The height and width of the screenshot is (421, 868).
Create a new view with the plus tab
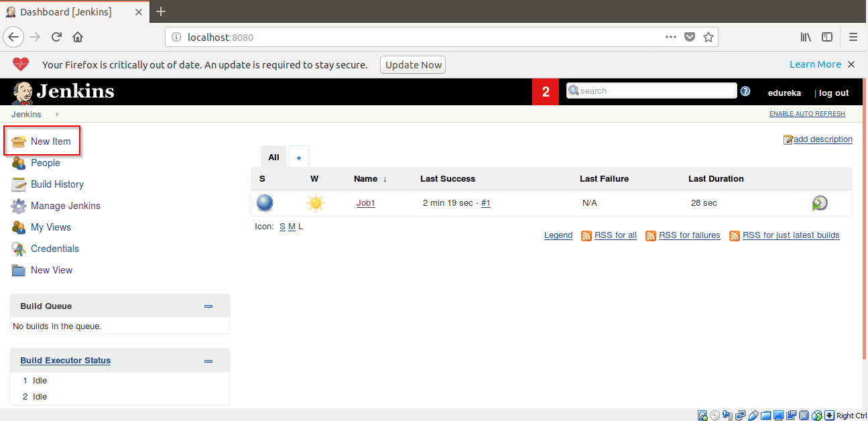coord(298,156)
